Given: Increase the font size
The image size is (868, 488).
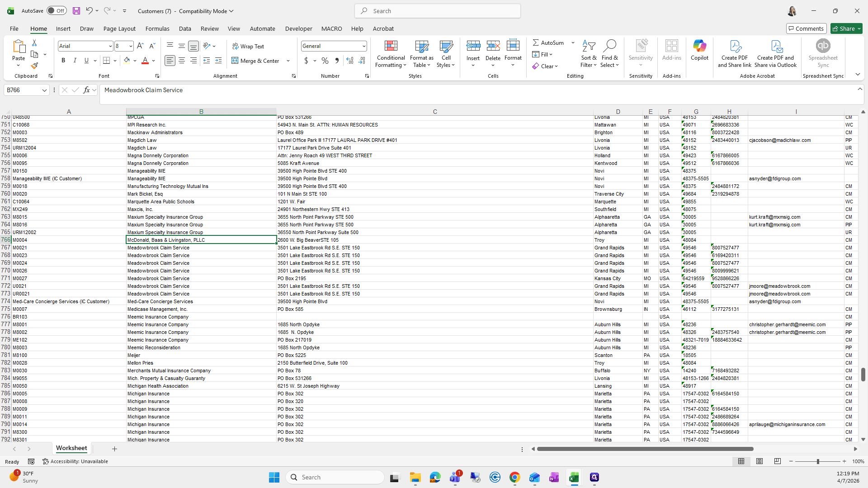Looking at the screenshot, I should [140, 46].
